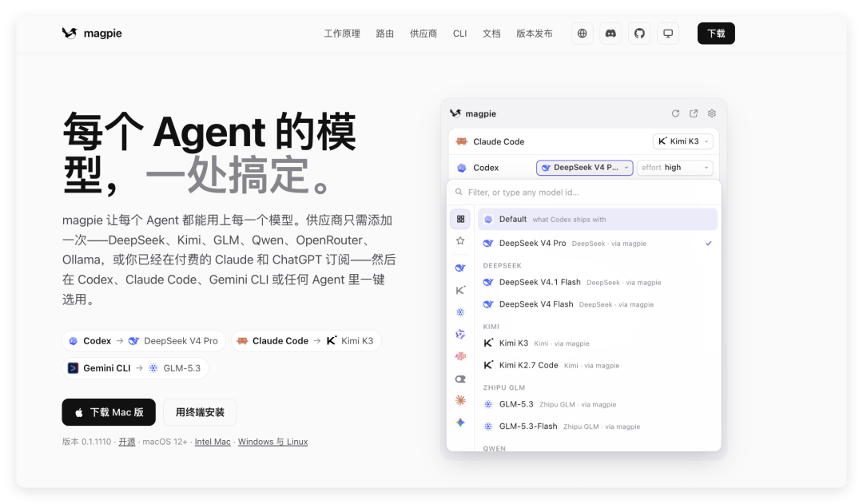The width and height of the screenshot is (863, 504).
Task: Open 文档 nav item
Action: tap(491, 34)
